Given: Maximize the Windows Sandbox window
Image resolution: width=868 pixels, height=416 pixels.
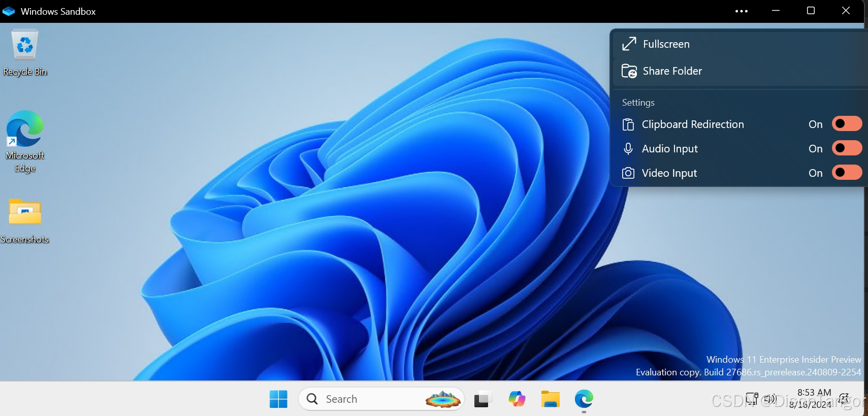Looking at the screenshot, I should pyautogui.click(x=811, y=11).
